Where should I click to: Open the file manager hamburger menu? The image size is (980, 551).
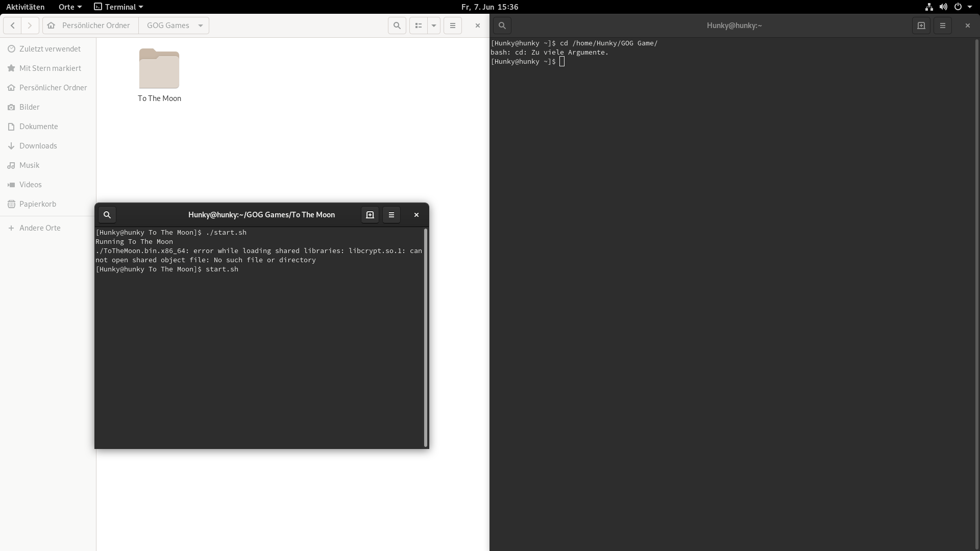point(452,26)
